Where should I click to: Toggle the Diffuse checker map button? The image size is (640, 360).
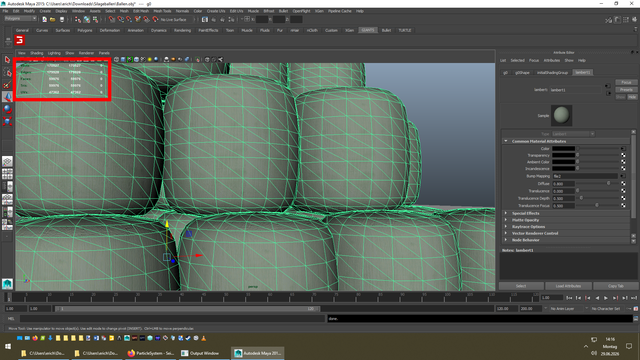coord(623,184)
